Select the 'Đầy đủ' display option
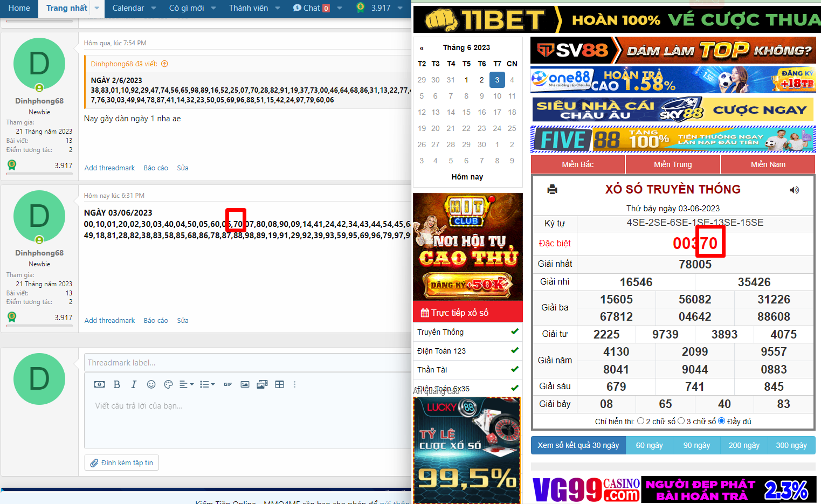 (x=722, y=421)
